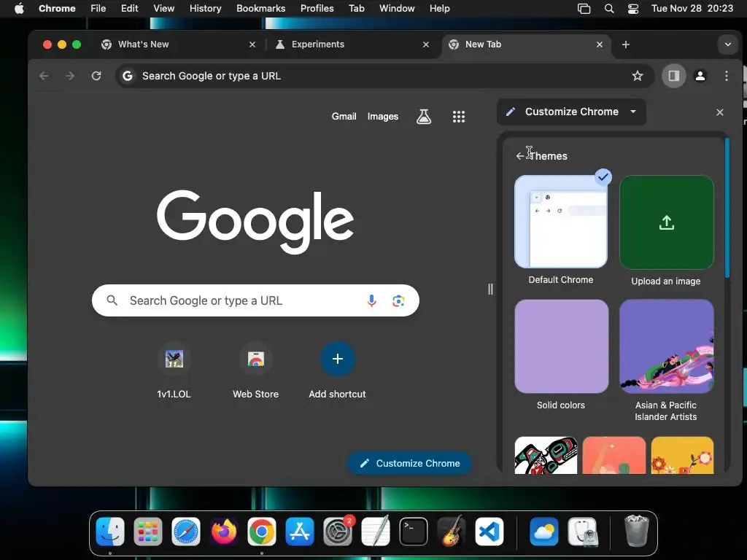Open the Web Store shortcut
The width and height of the screenshot is (747, 560).
tap(256, 371)
